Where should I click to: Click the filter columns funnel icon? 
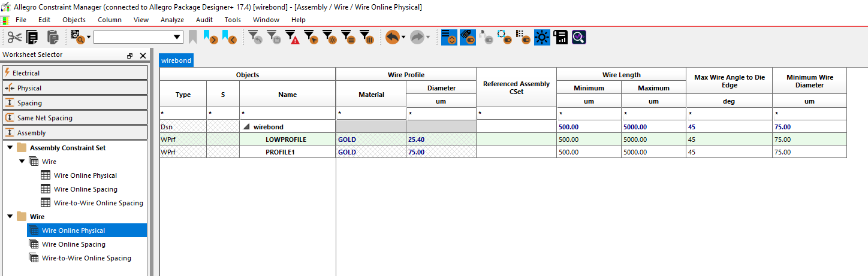367,37
